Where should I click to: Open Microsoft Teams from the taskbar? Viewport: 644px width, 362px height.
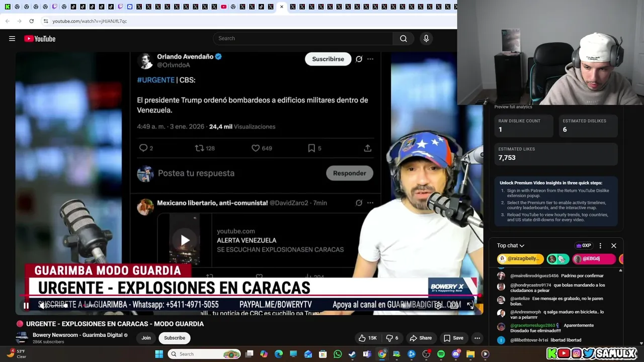point(367,354)
